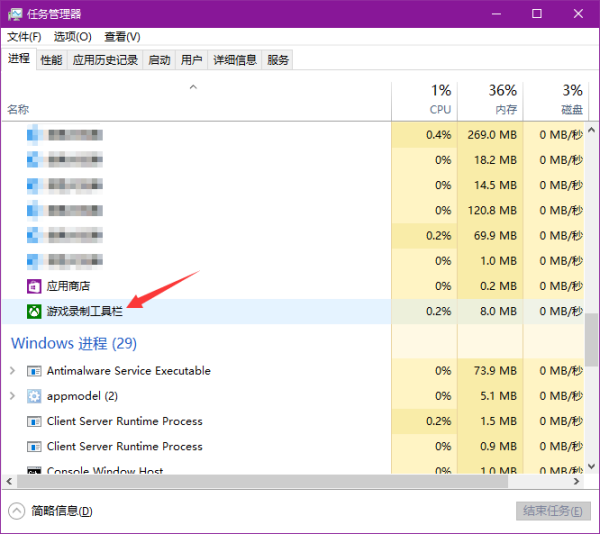Sort by the 磁盘 column header
The image size is (600, 534).
[554, 101]
